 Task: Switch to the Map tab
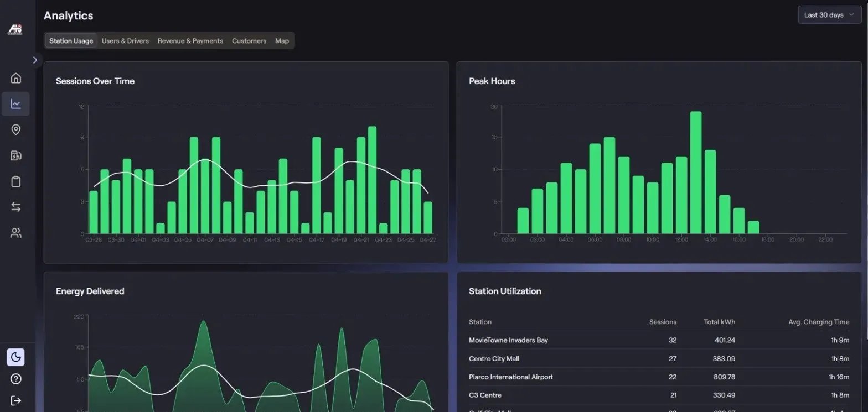pos(282,41)
